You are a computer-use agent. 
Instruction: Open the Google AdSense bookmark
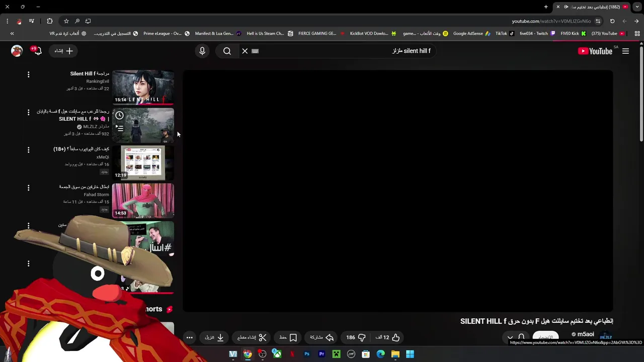(471, 34)
